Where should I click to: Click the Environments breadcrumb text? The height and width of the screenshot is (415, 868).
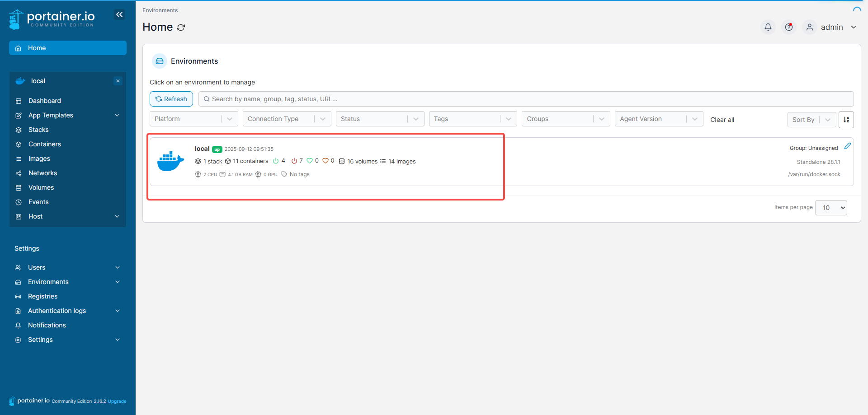point(160,10)
